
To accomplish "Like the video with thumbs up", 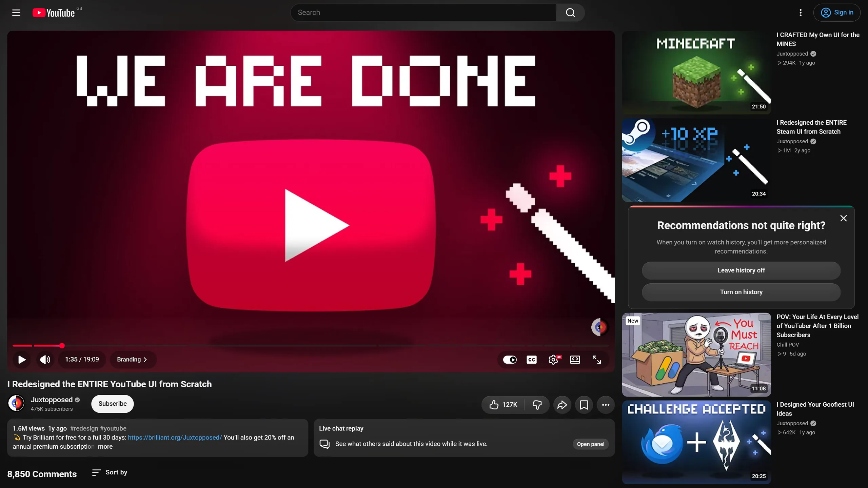I will coord(503,405).
